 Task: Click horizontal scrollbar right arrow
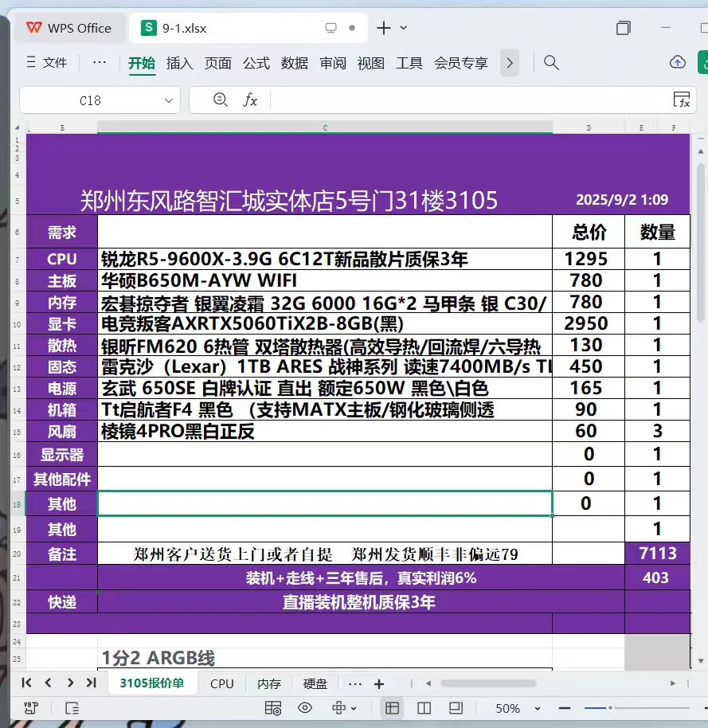tap(672, 683)
